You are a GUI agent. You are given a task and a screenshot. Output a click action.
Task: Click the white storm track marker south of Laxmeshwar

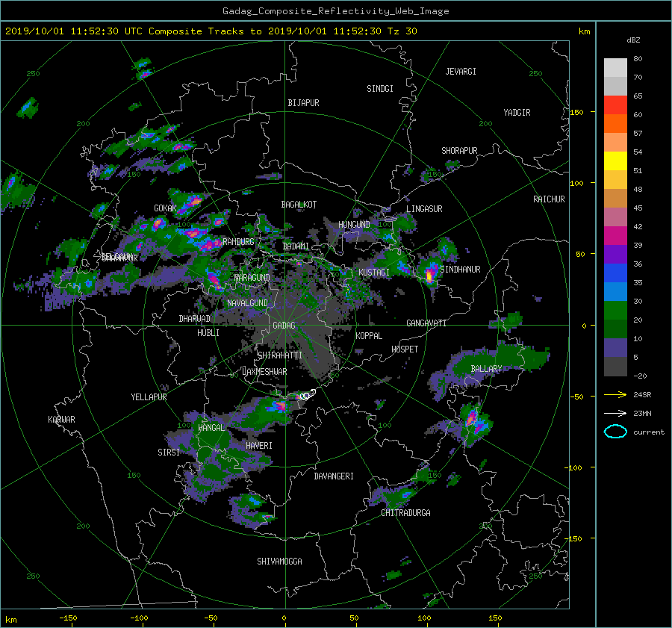(308, 394)
